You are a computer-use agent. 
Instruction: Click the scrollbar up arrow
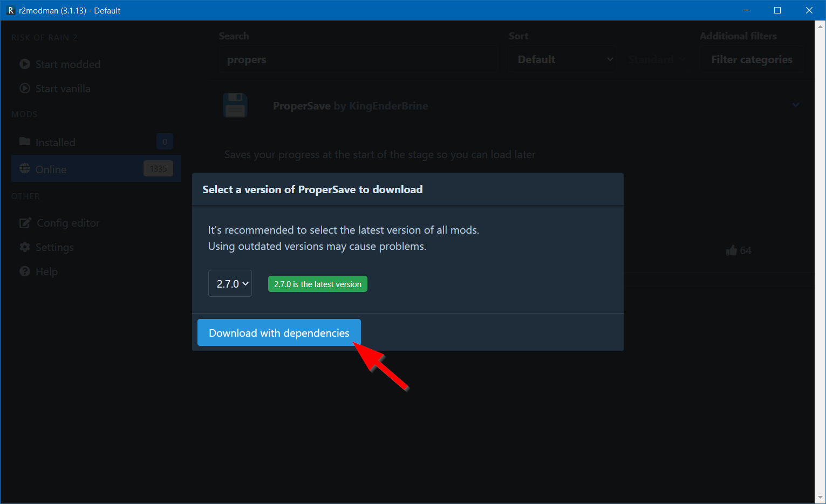pyautogui.click(x=820, y=25)
